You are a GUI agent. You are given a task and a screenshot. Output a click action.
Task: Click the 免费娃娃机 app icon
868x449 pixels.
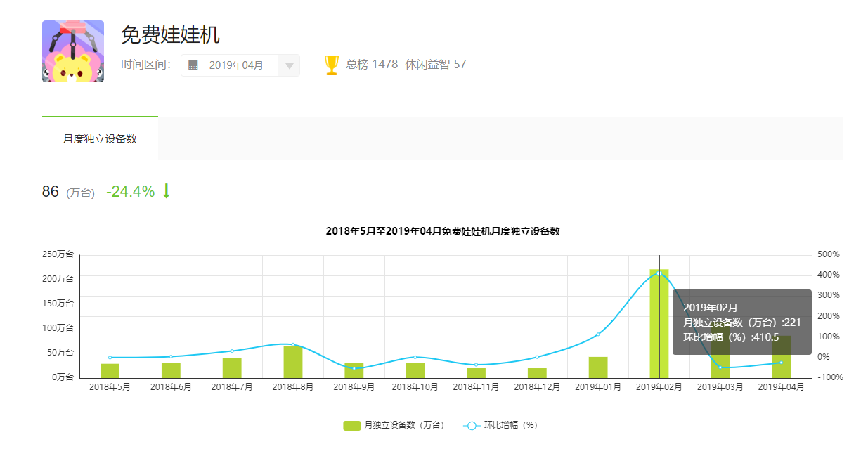pos(73,51)
